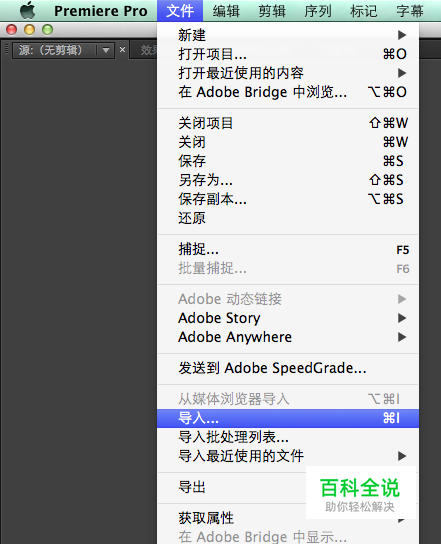Image resolution: width=441 pixels, height=544 pixels.
Task: Choose 打开项目... from the menu
Action: click(288, 54)
